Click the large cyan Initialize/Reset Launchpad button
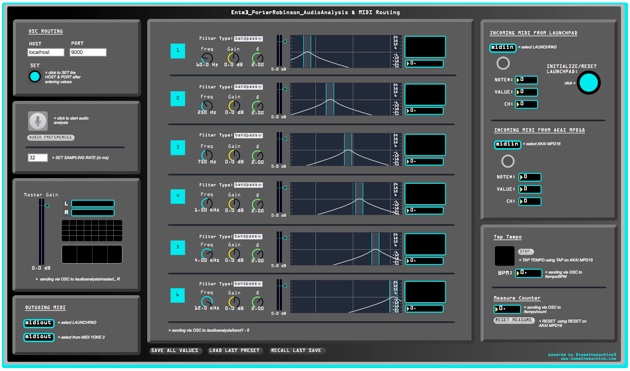The image size is (630, 371). [x=589, y=82]
